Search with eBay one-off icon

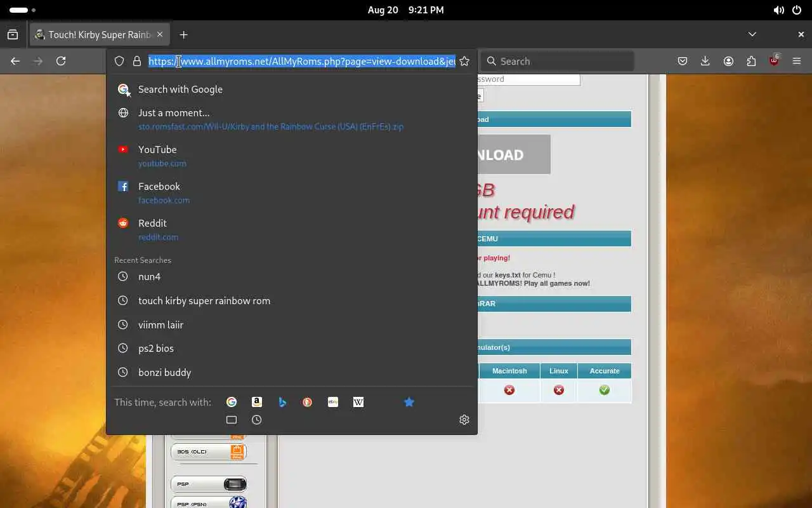[x=333, y=402]
